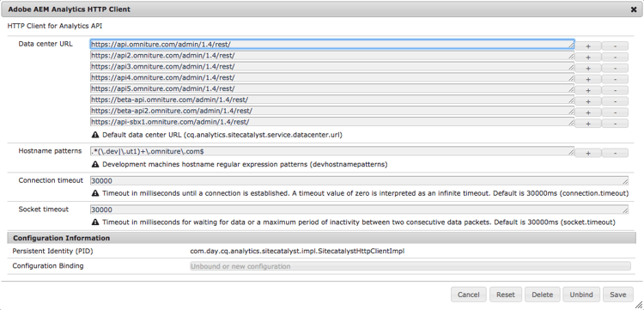Screen dimensions: 644x310
Task: Remove the api4.omniture.com URL row
Action: (615, 79)
